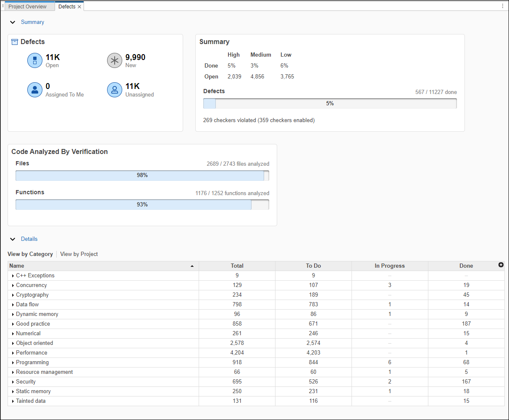Expand the Concurrency category row
This screenshot has width=509, height=420.
(13, 285)
